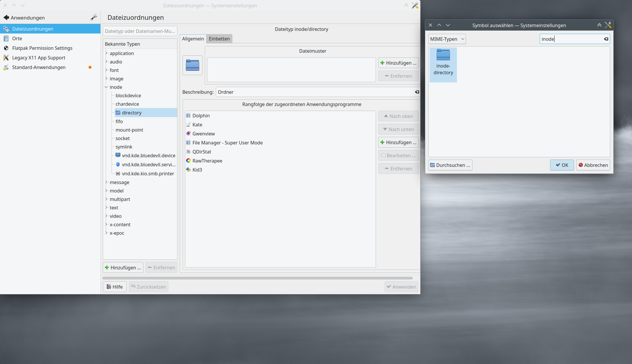Viewport: 632px width, 364px height.
Task: Click the Flatpak Permission Settings icon
Action: [x=6, y=48]
